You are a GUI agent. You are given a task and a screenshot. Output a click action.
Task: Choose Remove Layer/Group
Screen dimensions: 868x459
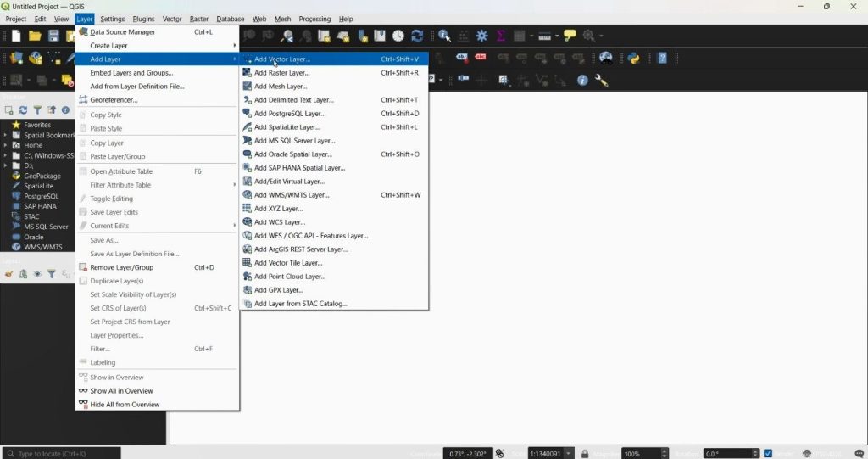coord(157,267)
